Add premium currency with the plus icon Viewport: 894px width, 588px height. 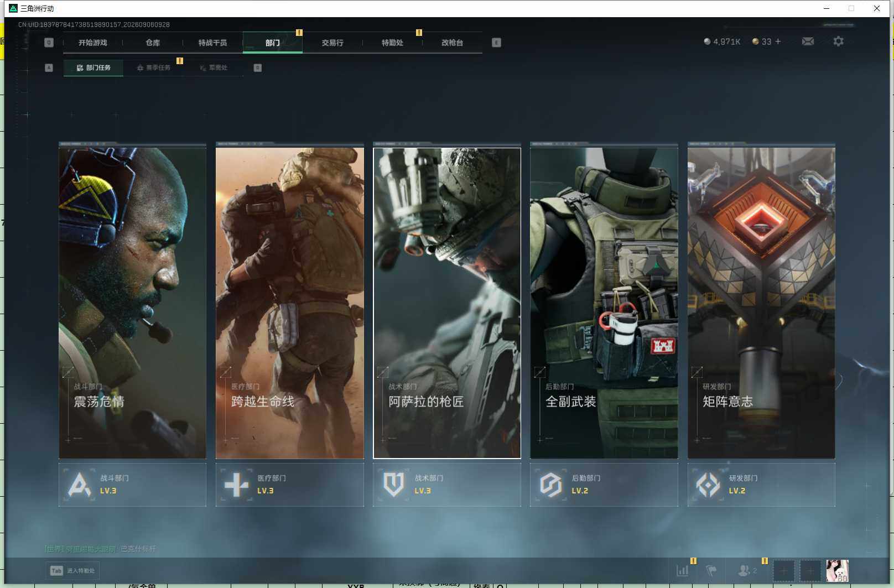pyautogui.click(x=778, y=41)
